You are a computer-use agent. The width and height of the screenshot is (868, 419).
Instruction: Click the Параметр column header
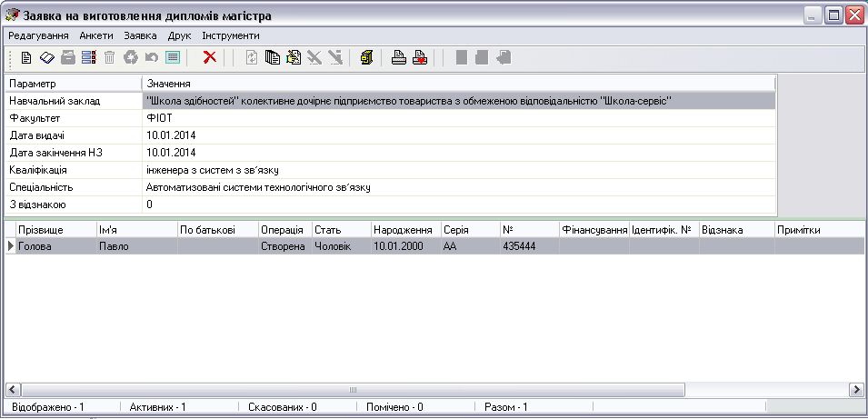[x=74, y=85]
